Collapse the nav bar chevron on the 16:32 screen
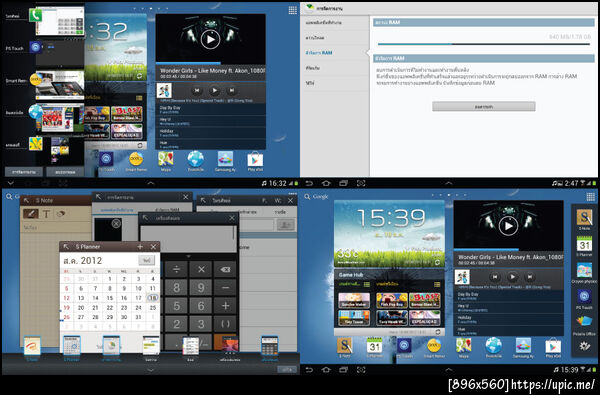Screen dimensions: 600x395 coord(10,183)
